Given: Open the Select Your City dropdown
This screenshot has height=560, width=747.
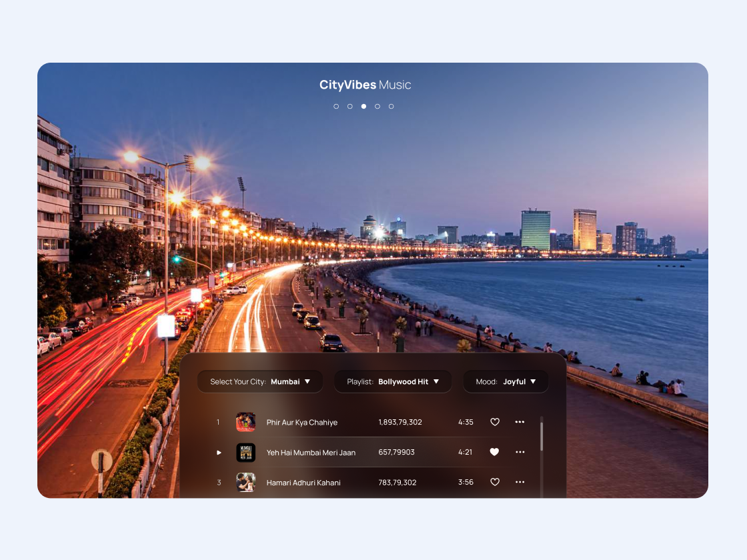Looking at the screenshot, I should tap(260, 381).
